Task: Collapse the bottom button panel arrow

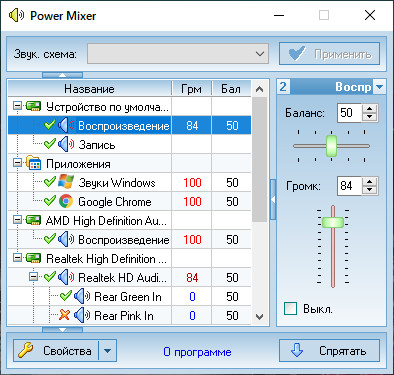Action: tap(62, 330)
